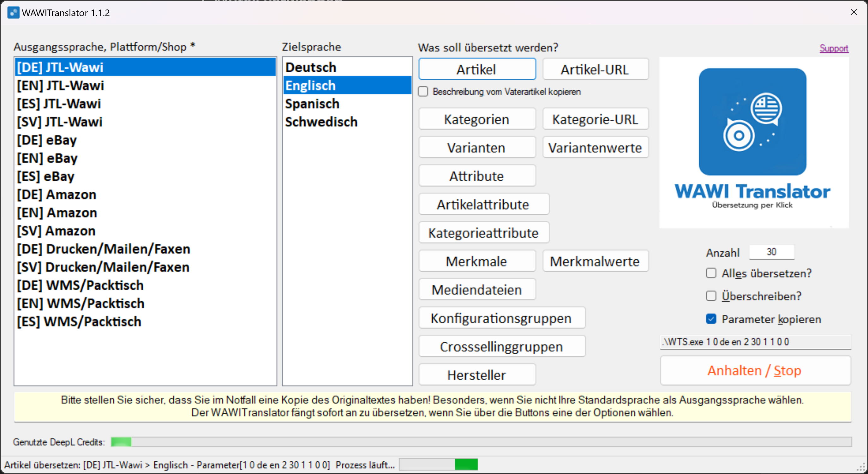Choose Schwedisch as Zielsprache
This screenshot has width=868, height=474.
pos(347,122)
